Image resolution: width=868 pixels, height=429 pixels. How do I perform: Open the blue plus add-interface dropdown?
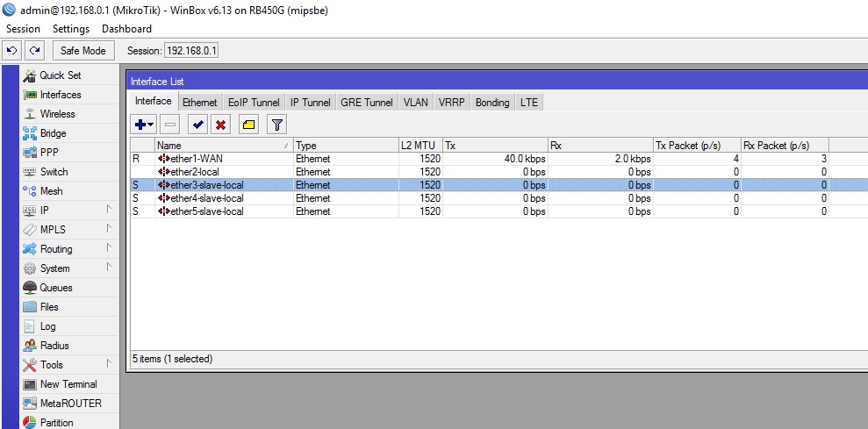pos(144,125)
